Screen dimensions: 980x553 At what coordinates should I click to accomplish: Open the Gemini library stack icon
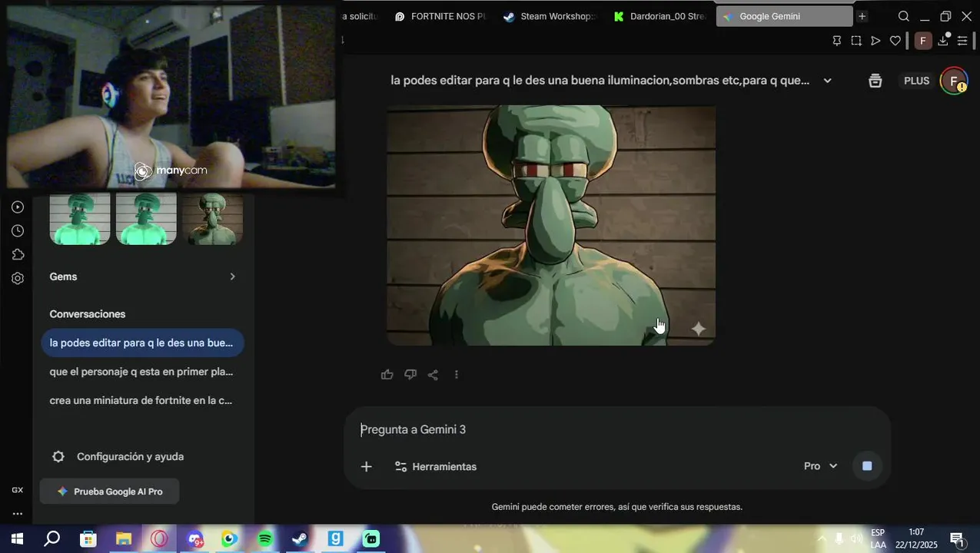(x=875, y=81)
